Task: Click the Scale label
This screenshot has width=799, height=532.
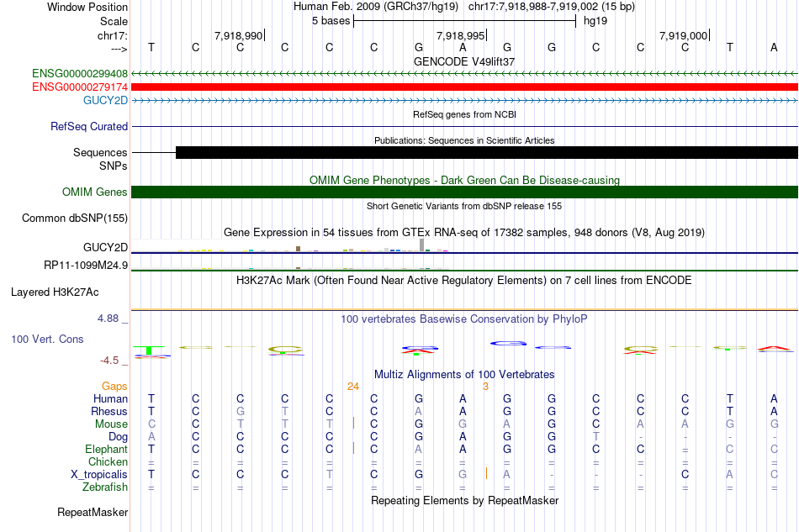Action: [x=114, y=21]
